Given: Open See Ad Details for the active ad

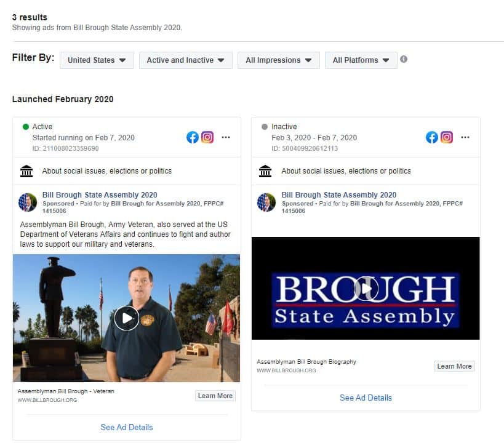Looking at the screenshot, I should [127, 427].
